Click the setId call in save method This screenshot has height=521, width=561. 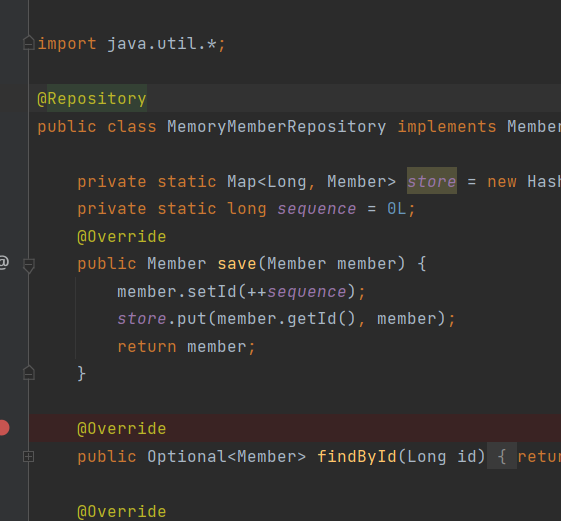pos(212,292)
